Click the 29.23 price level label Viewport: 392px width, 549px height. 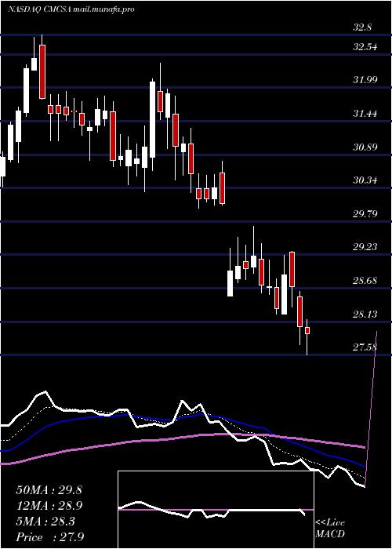365,247
